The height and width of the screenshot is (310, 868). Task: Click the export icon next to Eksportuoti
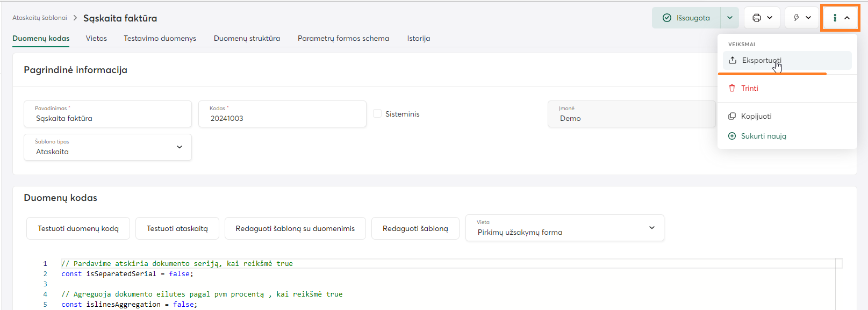point(733,60)
